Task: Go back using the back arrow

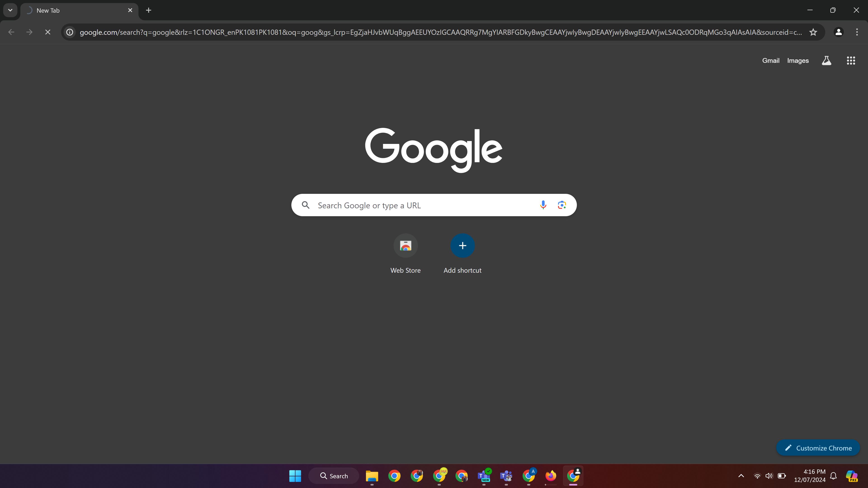Action: 11,32
